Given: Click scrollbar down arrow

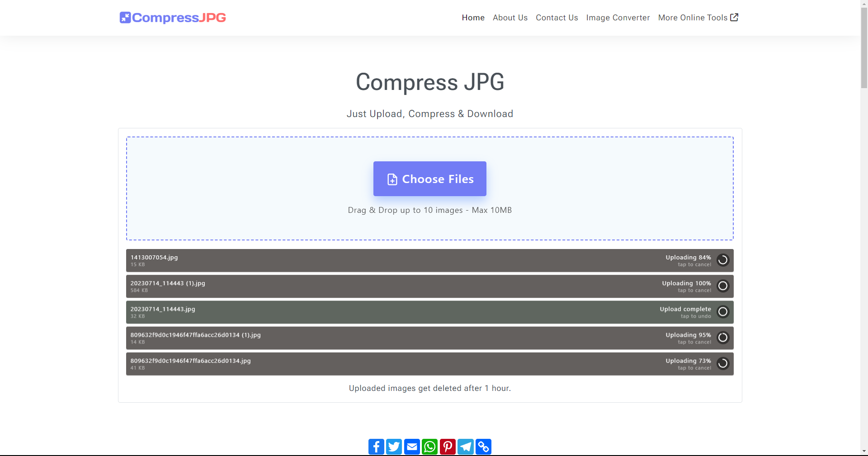Looking at the screenshot, I should 864,451.
